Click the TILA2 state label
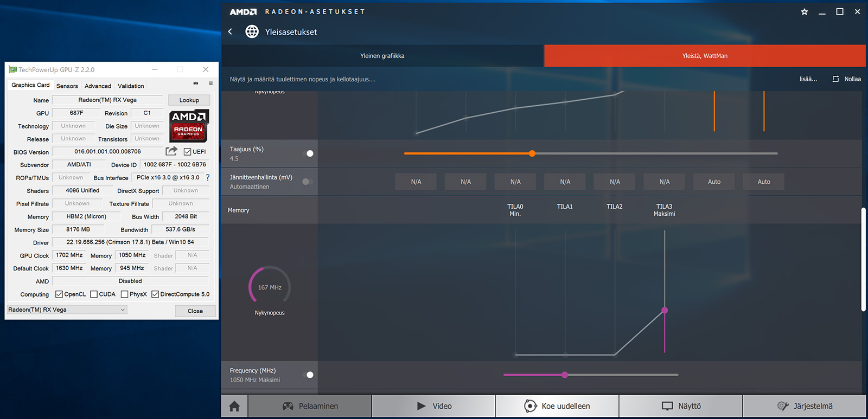The width and height of the screenshot is (868, 419). (615, 207)
